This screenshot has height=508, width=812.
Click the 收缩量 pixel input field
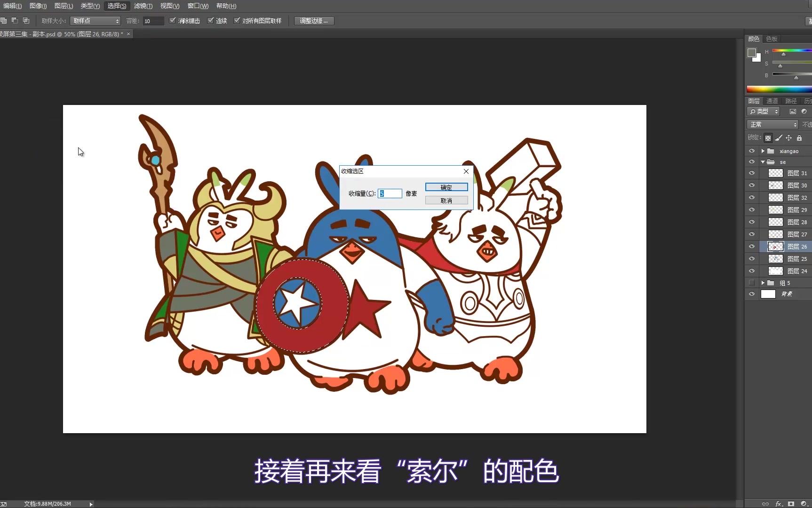point(390,194)
